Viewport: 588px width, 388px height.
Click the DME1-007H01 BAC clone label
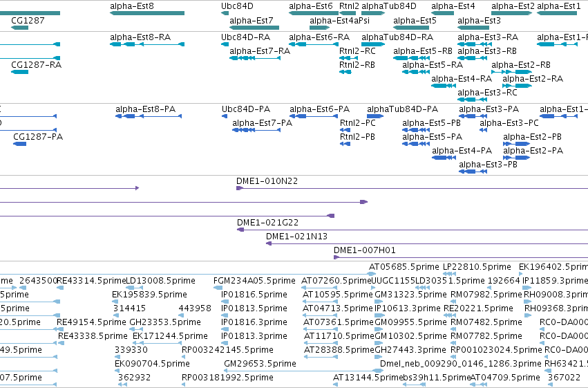point(365,250)
